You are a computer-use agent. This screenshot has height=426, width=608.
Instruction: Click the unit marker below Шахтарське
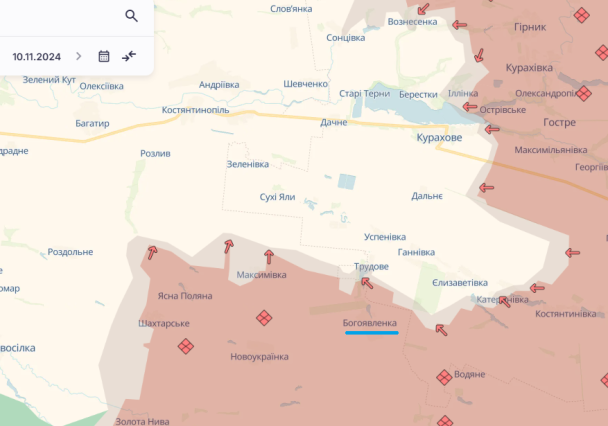(x=186, y=346)
